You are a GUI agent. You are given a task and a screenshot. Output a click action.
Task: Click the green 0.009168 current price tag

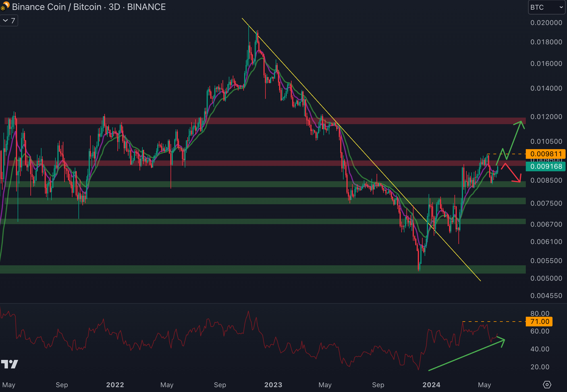(x=545, y=166)
